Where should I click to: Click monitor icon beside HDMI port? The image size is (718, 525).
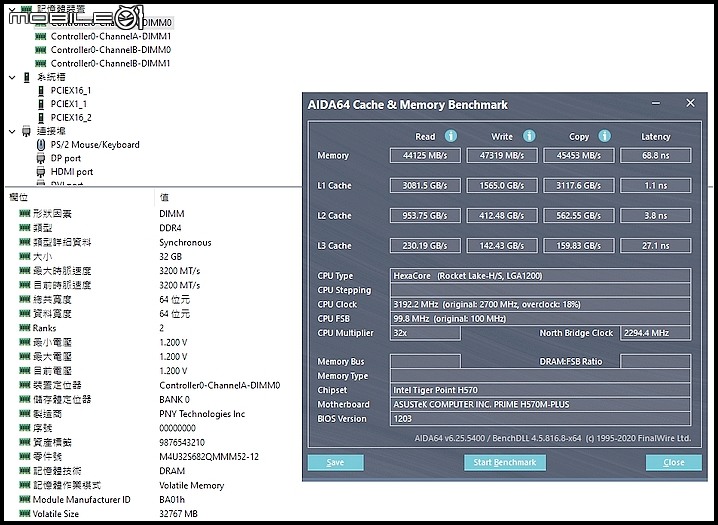(x=41, y=172)
